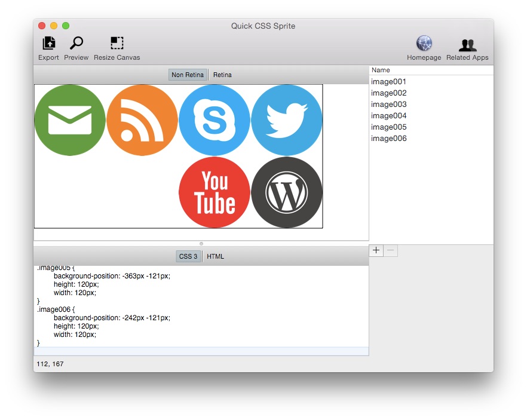The image size is (527, 420).
Task: Close the Quick CSS Sprite window
Action: coord(42,26)
